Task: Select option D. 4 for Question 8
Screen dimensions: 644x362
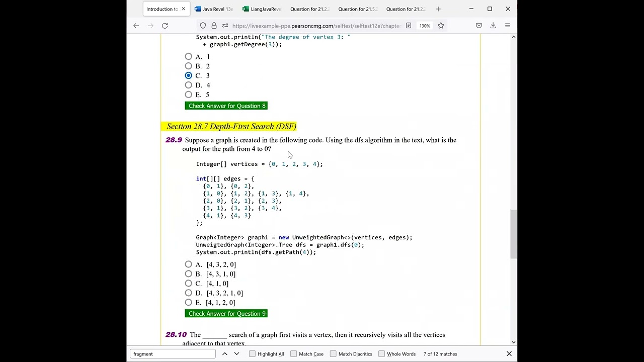Action: click(188, 85)
